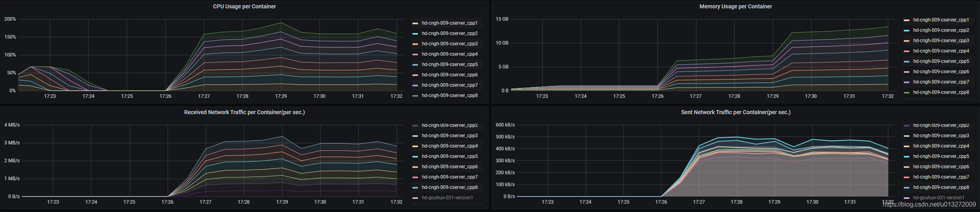The image size is (980, 212).
Task: Open the Received Network Traffic per Container panel menu
Action: [244, 112]
